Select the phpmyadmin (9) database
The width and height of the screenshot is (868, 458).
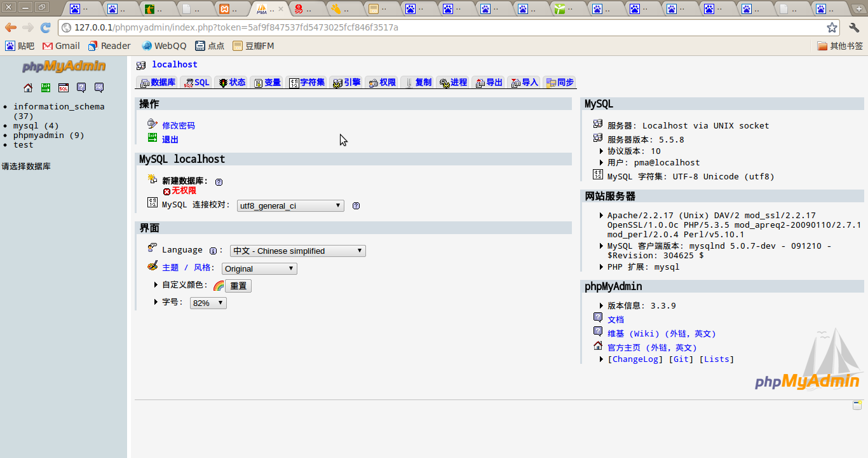point(49,135)
